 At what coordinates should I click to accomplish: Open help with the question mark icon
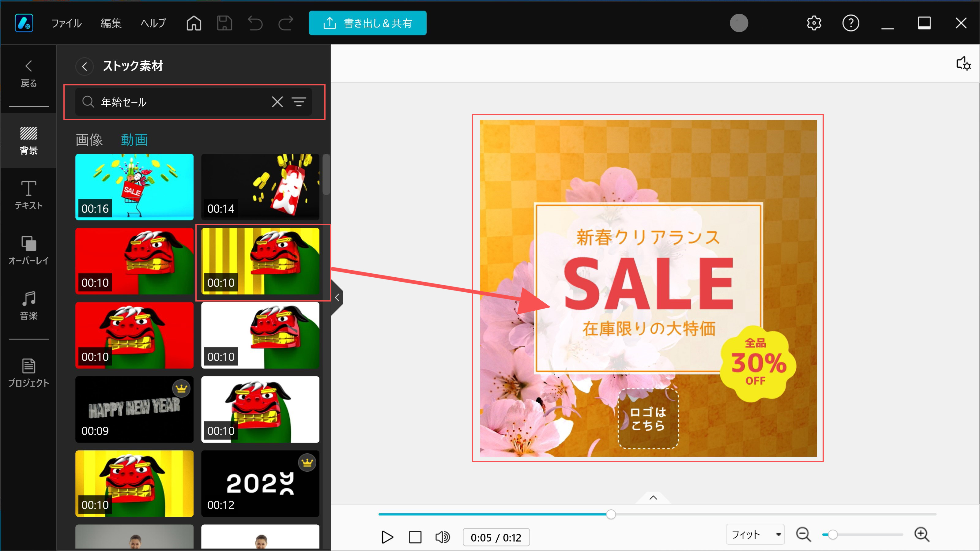[x=851, y=23]
